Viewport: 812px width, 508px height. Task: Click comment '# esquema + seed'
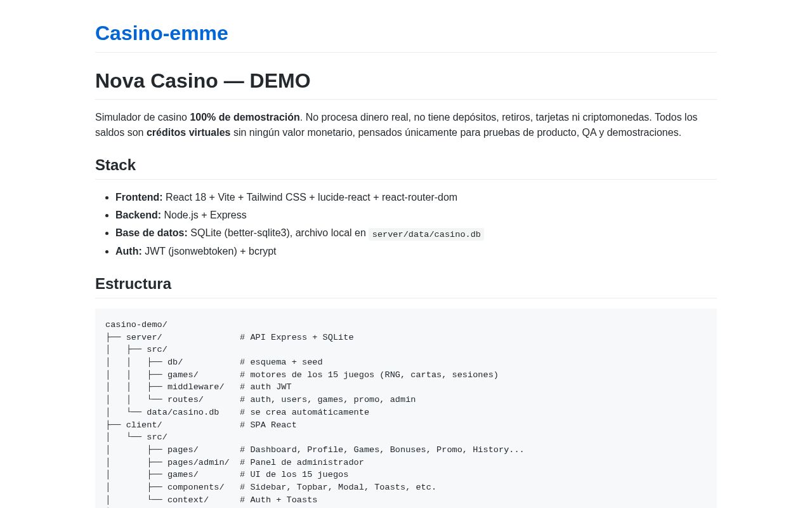point(281,362)
